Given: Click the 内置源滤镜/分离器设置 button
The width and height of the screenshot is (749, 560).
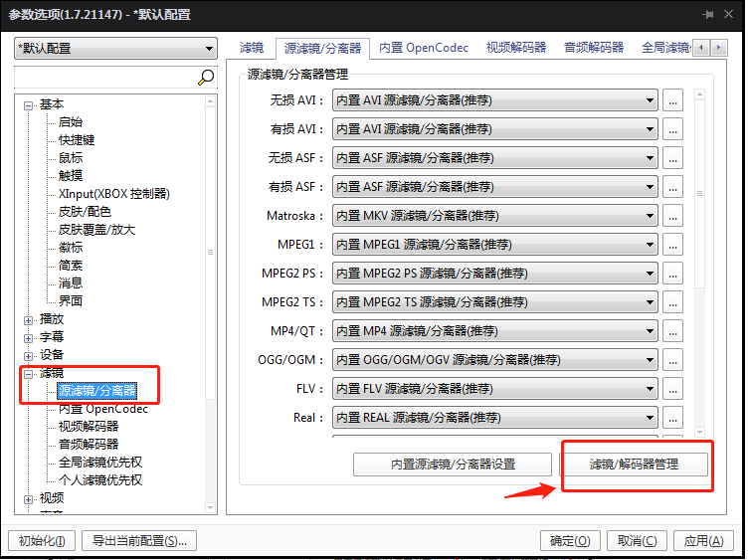Looking at the screenshot, I should (x=453, y=465).
